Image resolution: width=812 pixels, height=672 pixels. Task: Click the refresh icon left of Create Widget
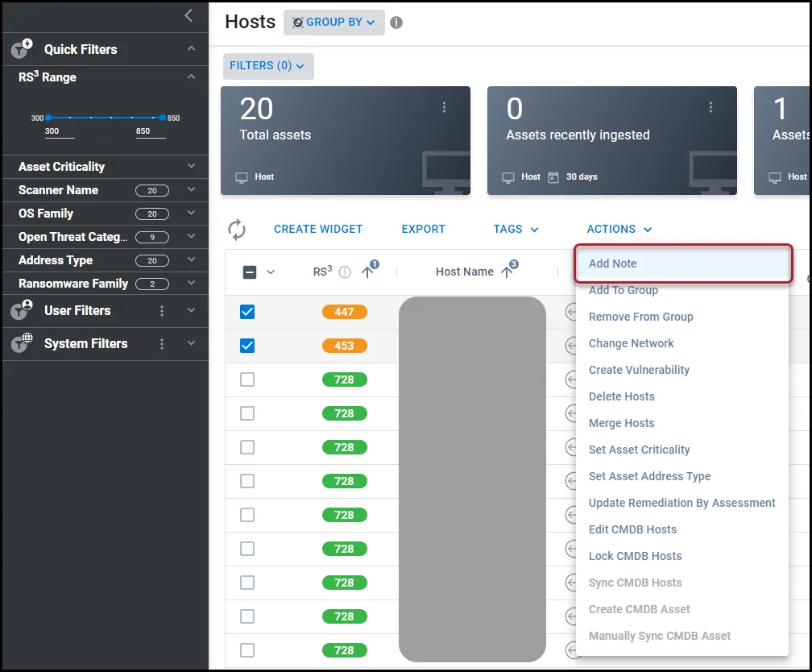[x=237, y=230]
